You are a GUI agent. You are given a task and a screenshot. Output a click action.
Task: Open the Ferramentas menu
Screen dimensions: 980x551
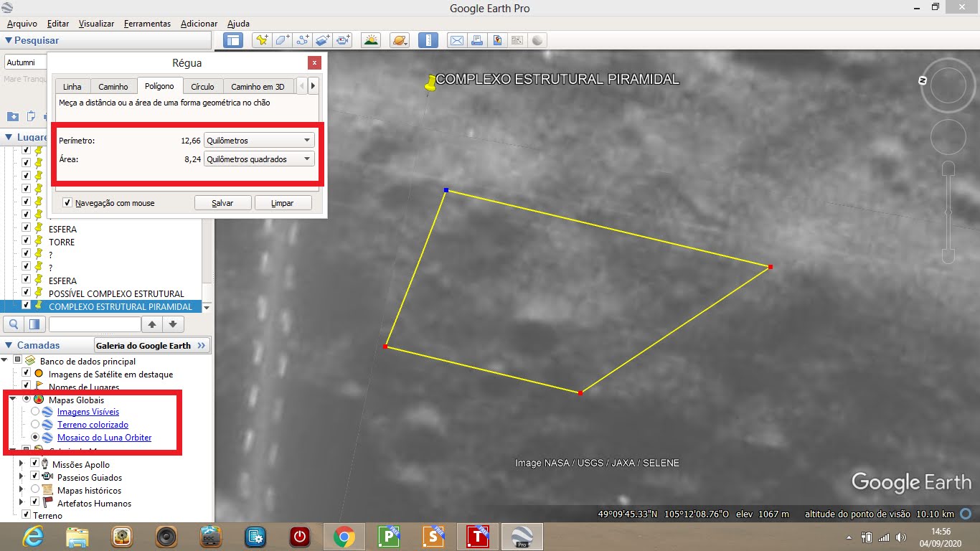click(x=147, y=24)
